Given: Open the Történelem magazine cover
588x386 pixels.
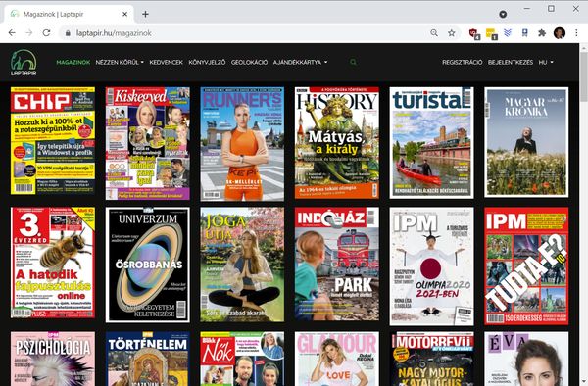Looking at the screenshot, I should point(148,359).
